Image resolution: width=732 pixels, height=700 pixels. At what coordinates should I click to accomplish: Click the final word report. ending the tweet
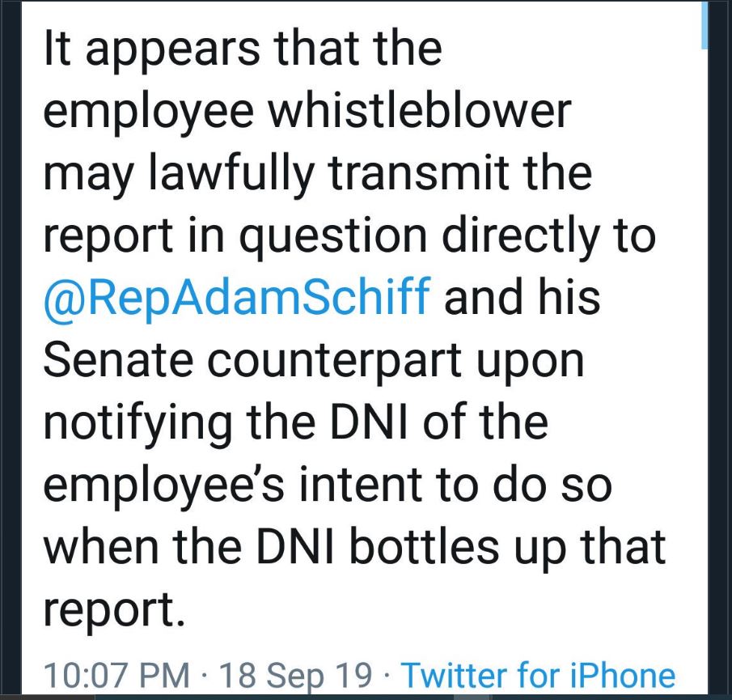(114, 611)
